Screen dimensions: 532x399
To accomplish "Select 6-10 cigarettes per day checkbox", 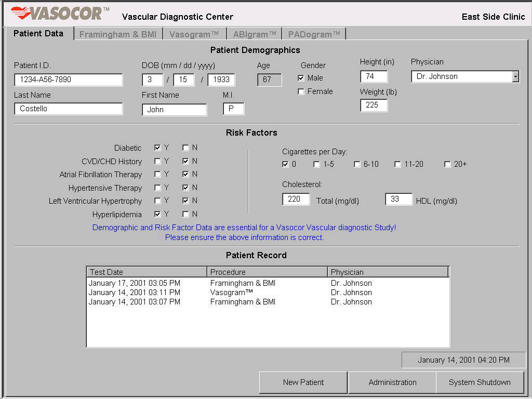I will pyautogui.click(x=357, y=165).
